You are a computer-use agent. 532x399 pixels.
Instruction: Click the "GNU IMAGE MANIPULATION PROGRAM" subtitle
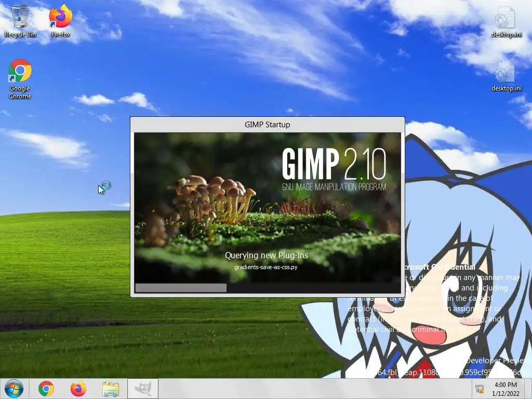(x=334, y=187)
